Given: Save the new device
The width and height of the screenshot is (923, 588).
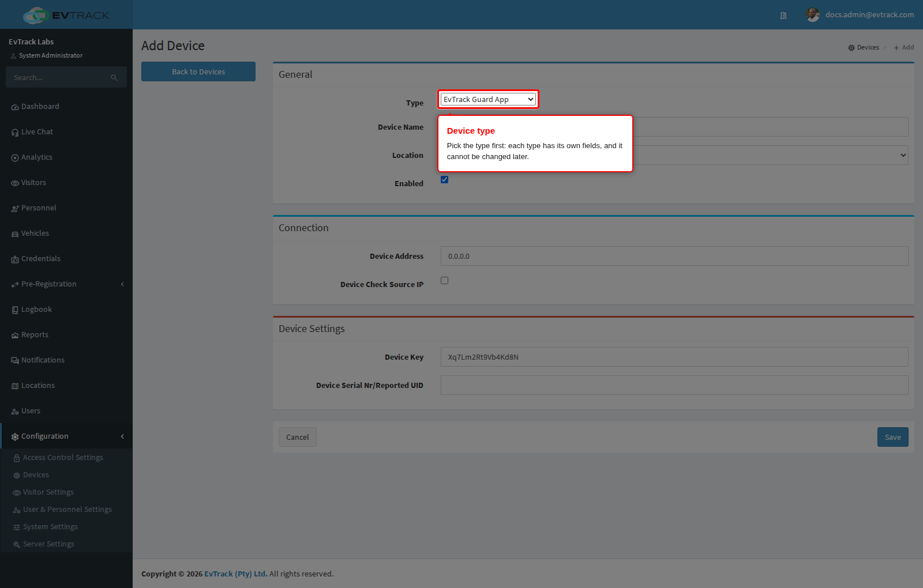Looking at the screenshot, I should 892,437.
